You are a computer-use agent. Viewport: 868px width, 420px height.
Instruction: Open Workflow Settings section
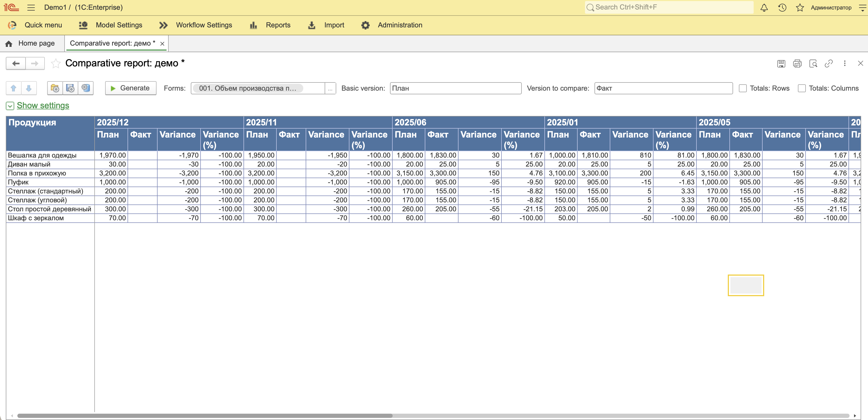[196, 25]
